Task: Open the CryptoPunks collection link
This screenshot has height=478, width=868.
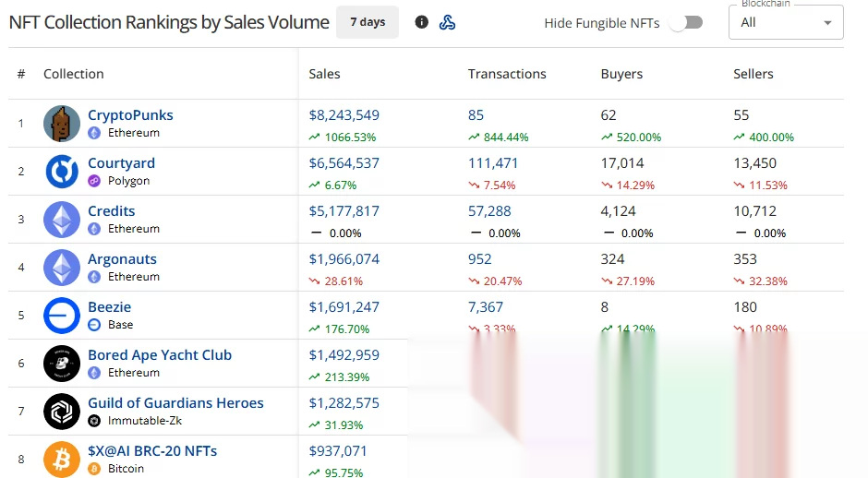Action: (x=130, y=115)
